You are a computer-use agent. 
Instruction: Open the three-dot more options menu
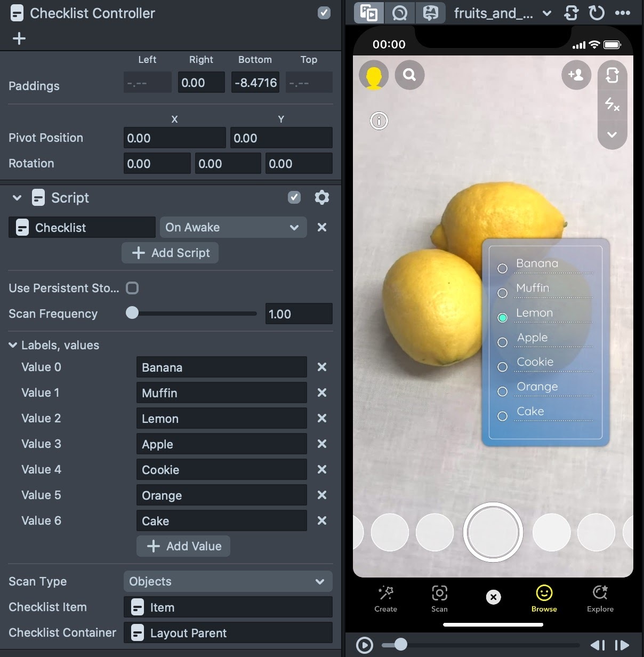pyautogui.click(x=623, y=13)
